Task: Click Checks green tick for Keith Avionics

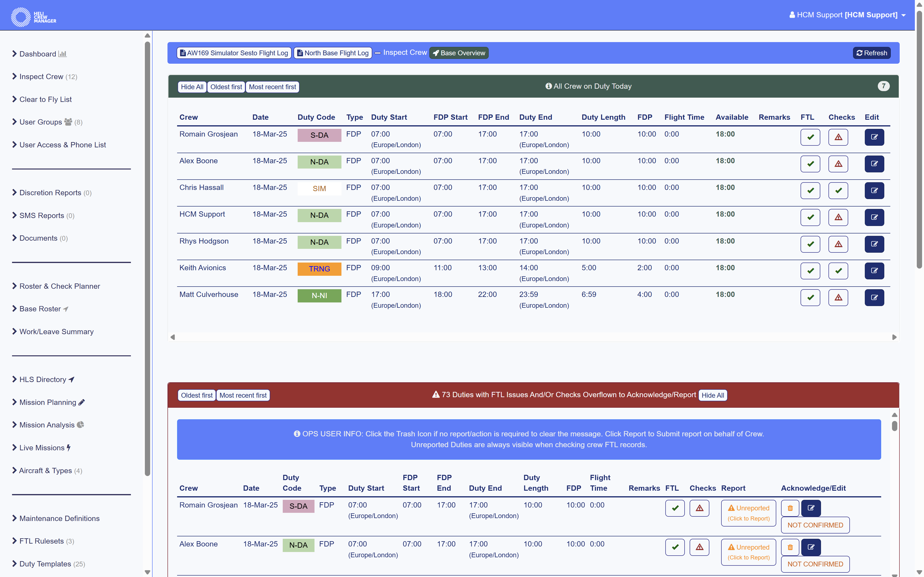Action: coord(838,270)
